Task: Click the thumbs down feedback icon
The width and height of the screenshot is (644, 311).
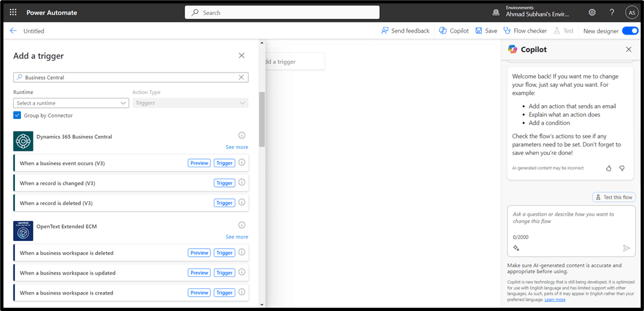Action: (622, 168)
